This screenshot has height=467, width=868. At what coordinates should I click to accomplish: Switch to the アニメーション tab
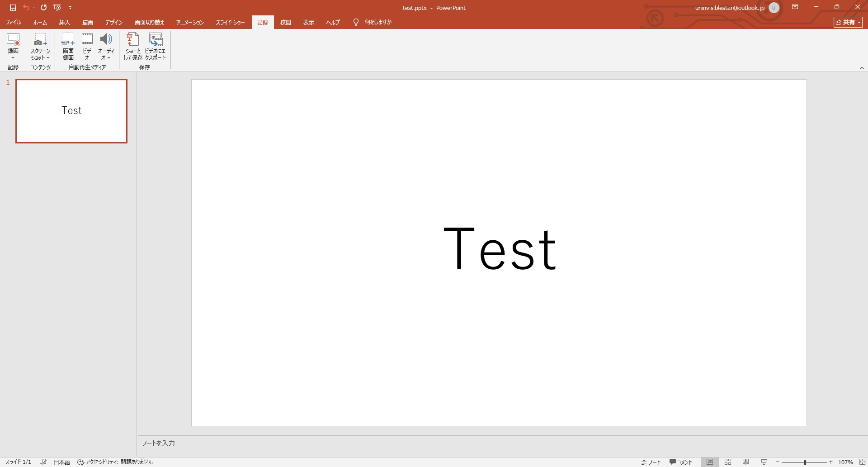pos(190,22)
